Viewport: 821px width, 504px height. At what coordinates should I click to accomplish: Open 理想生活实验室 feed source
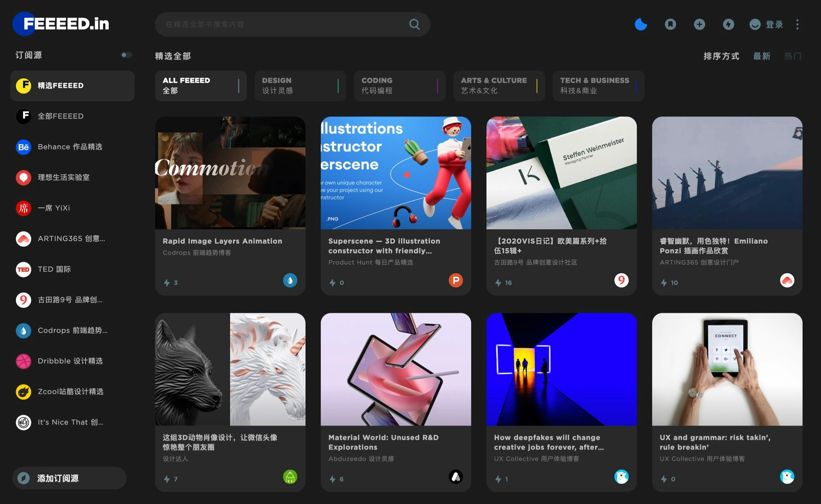click(72, 177)
